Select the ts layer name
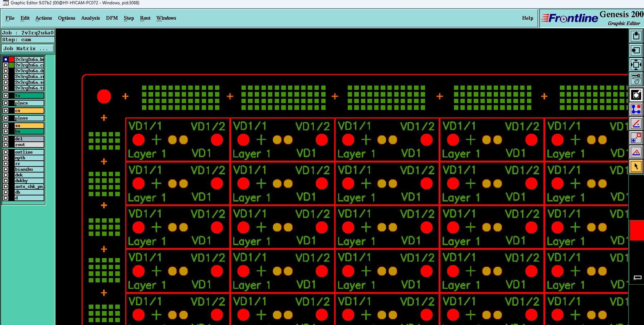This screenshot has width=644, height=325. click(29, 96)
